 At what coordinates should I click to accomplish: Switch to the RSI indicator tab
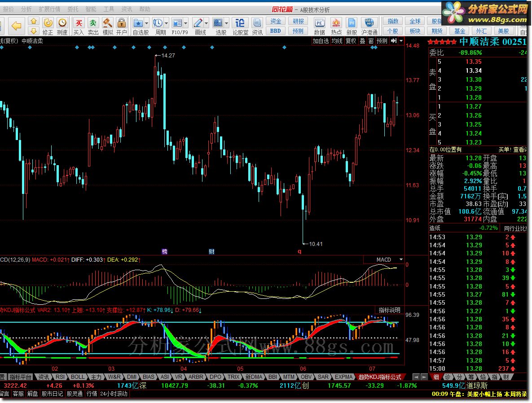coord(60,377)
